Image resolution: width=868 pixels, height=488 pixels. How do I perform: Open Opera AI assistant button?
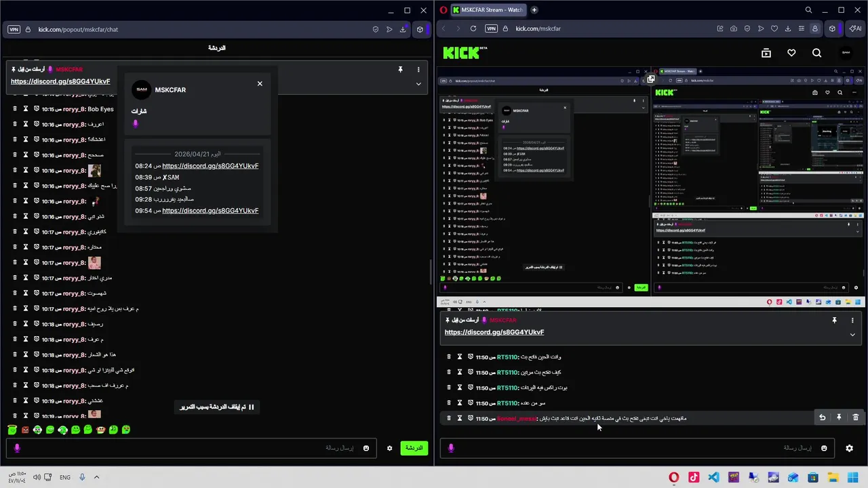(855, 28)
